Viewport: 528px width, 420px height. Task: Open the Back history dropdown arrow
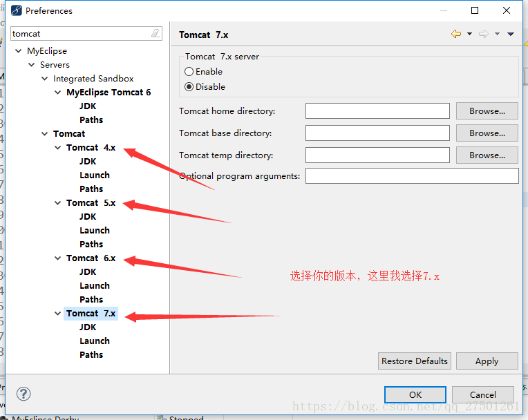pos(469,34)
